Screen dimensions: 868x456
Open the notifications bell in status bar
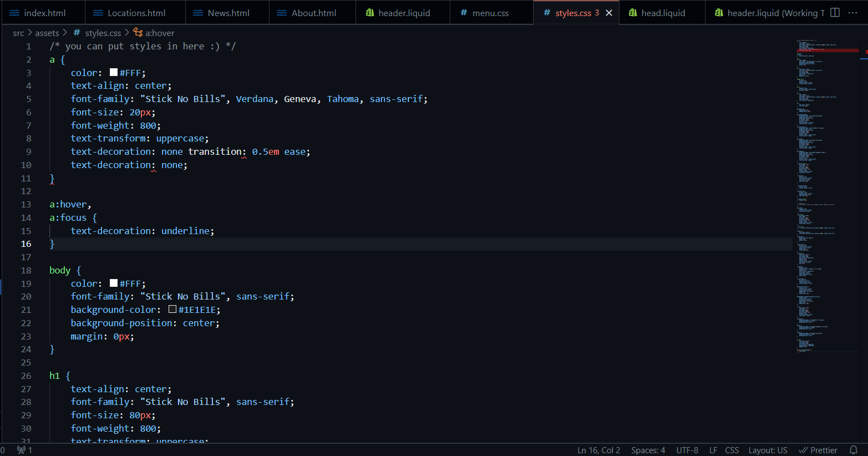tap(854, 450)
